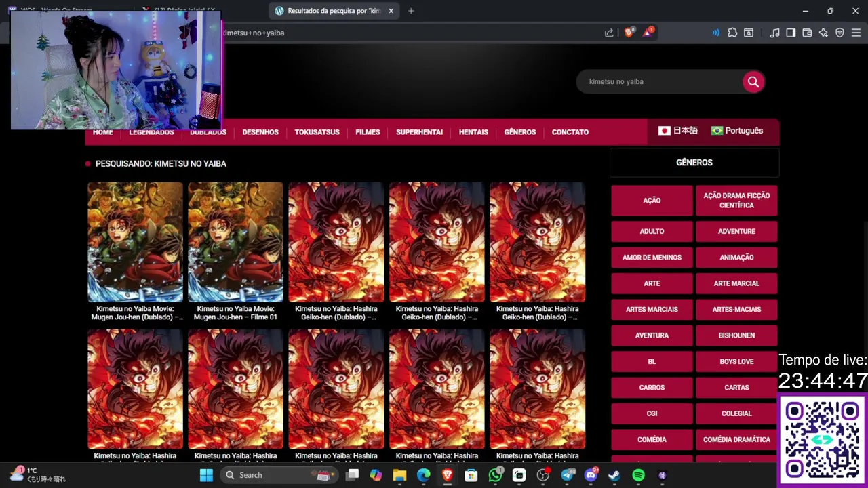Select the AÇÃO genre button
Image resolution: width=868 pixels, height=488 pixels.
[652, 201]
